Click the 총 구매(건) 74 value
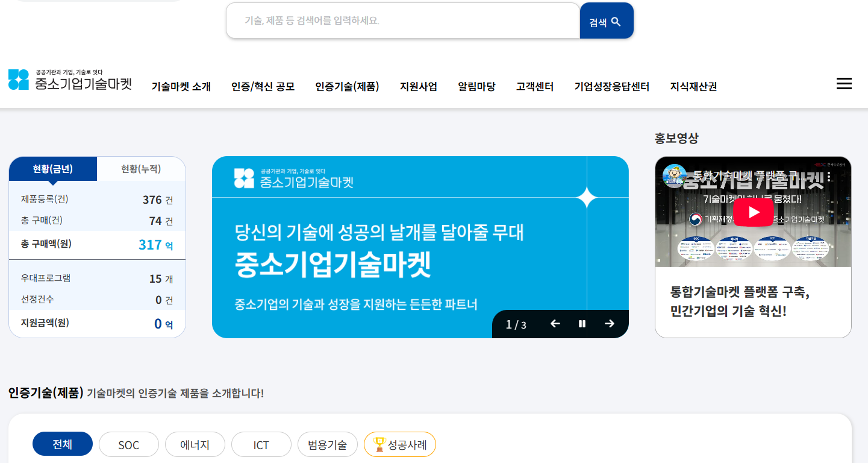This screenshot has height=463, width=868. pyautogui.click(x=155, y=221)
